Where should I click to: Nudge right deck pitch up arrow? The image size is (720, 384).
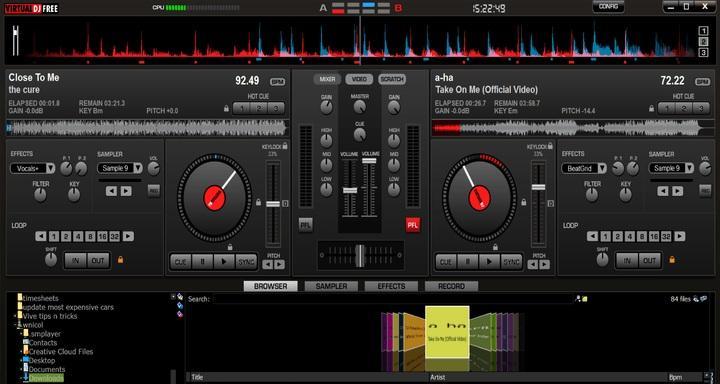coord(545,265)
